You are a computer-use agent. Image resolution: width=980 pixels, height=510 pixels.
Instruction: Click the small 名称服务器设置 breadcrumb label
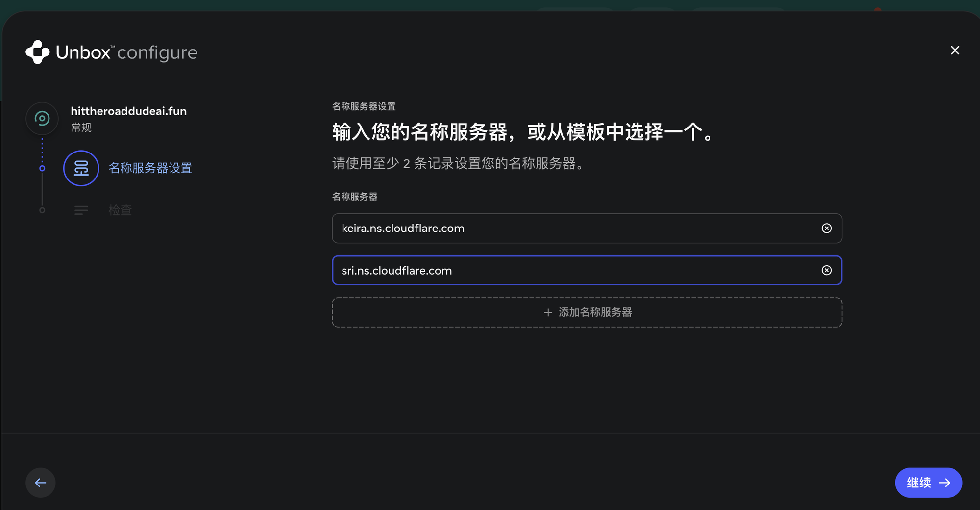click(x=364, y=106)
